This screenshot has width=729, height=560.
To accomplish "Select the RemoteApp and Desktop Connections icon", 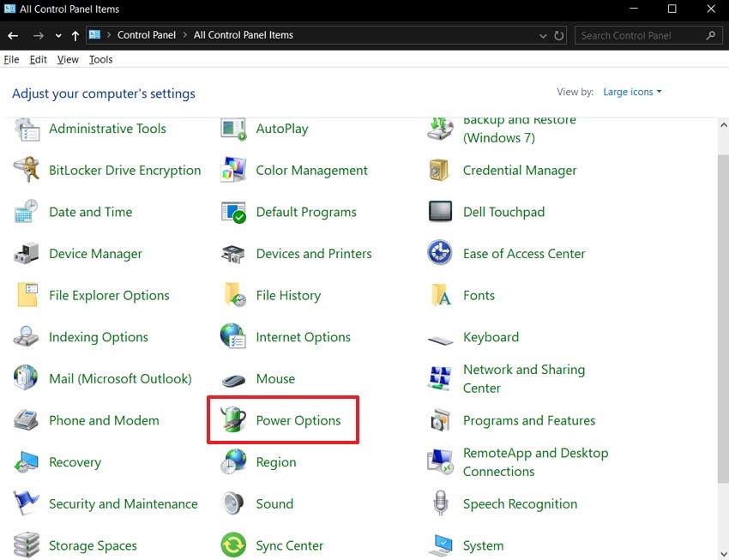I will tap(440, 461).
